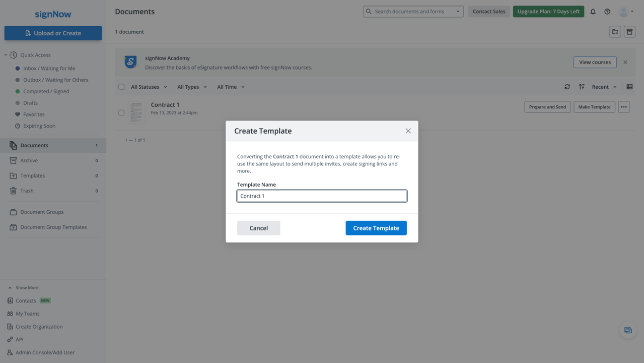Switch document view using the grid layout icon
The image size is (644, 363).
tap(629, 87)
